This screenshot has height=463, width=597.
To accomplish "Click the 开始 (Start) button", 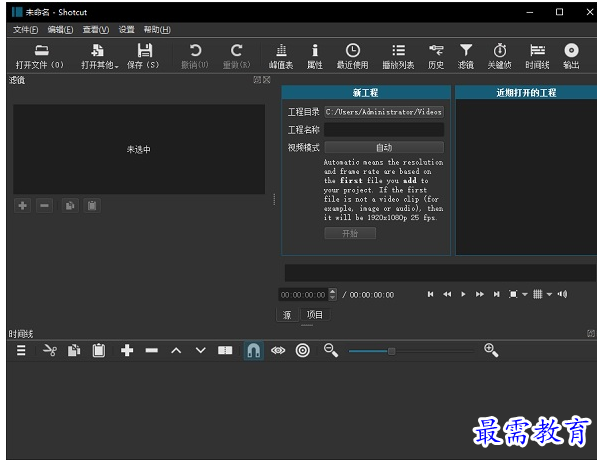I will (x=350, y=233).
